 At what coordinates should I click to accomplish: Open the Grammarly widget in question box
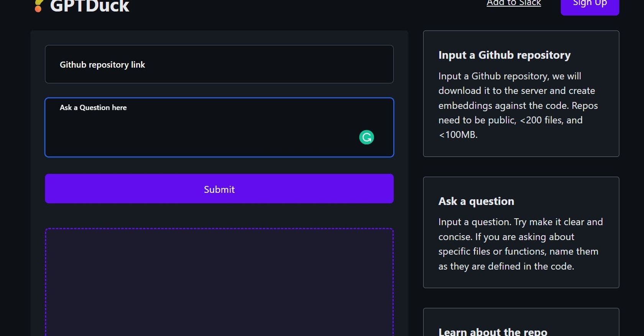[x=366, y=137]
